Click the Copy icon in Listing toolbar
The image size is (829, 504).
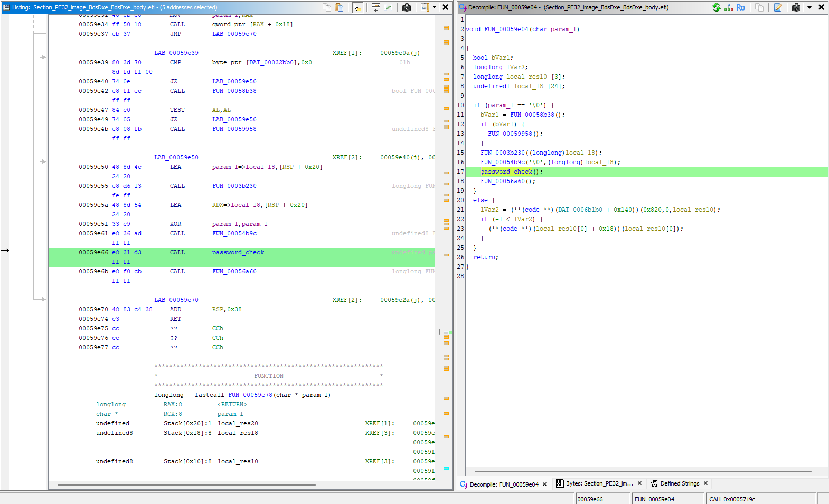click(x=327, y=7)
